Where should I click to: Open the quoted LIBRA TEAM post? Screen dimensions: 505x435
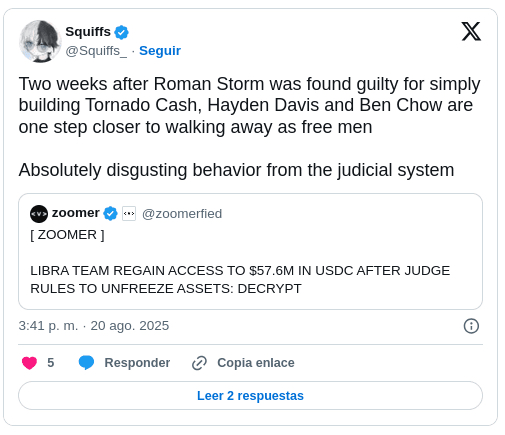click(250, 251)
